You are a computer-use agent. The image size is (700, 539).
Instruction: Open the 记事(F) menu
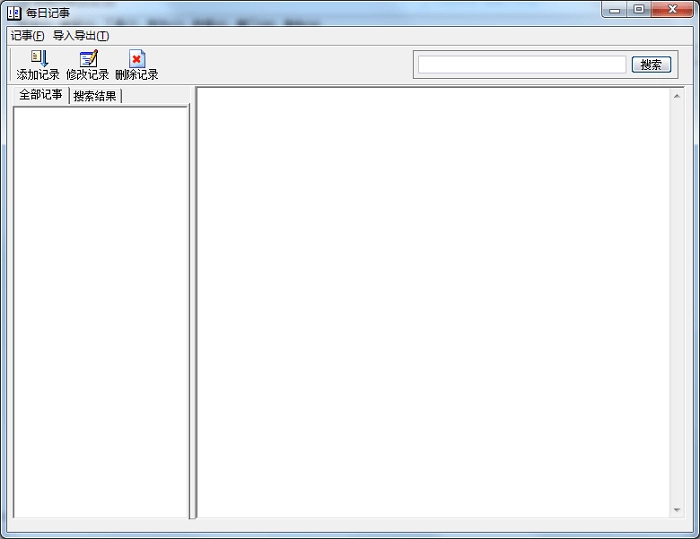point(27,35)
